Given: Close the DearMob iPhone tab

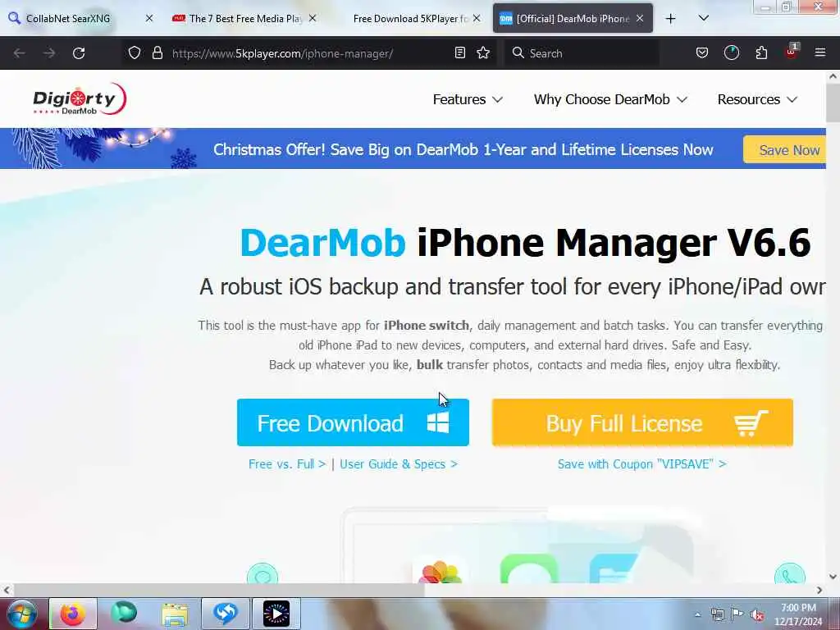Looking at the screenshot, I should (640, 19).
